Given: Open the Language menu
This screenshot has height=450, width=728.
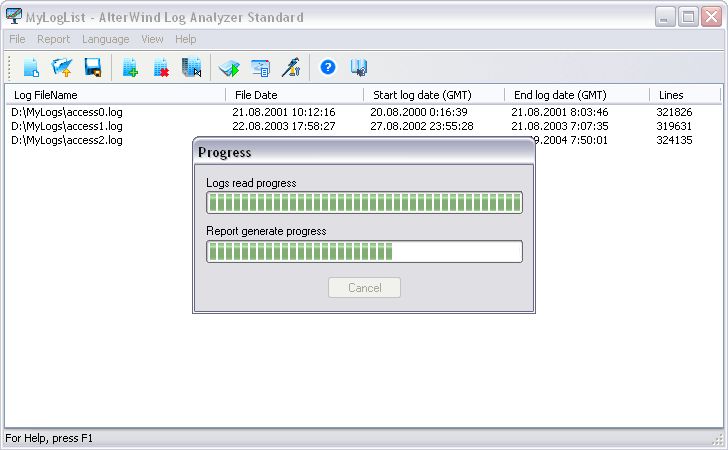Looking at the screenshot, I should (105, 39).
